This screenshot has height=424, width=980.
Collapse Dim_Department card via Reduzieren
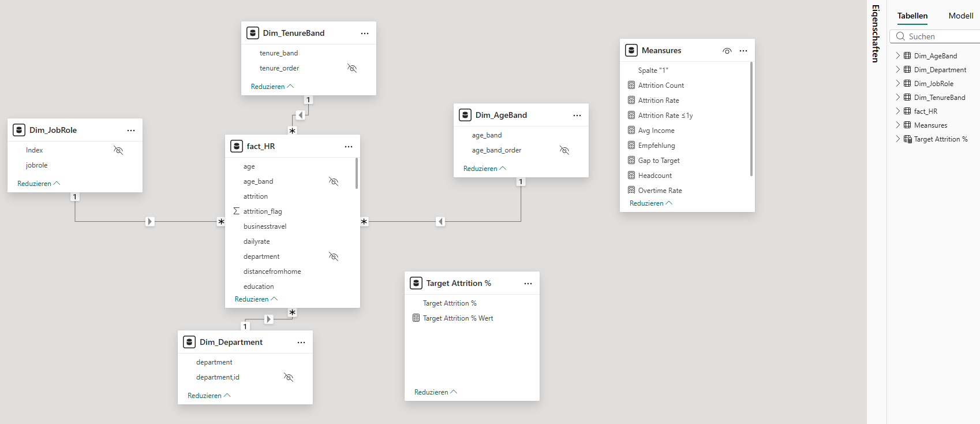point(209,396)
